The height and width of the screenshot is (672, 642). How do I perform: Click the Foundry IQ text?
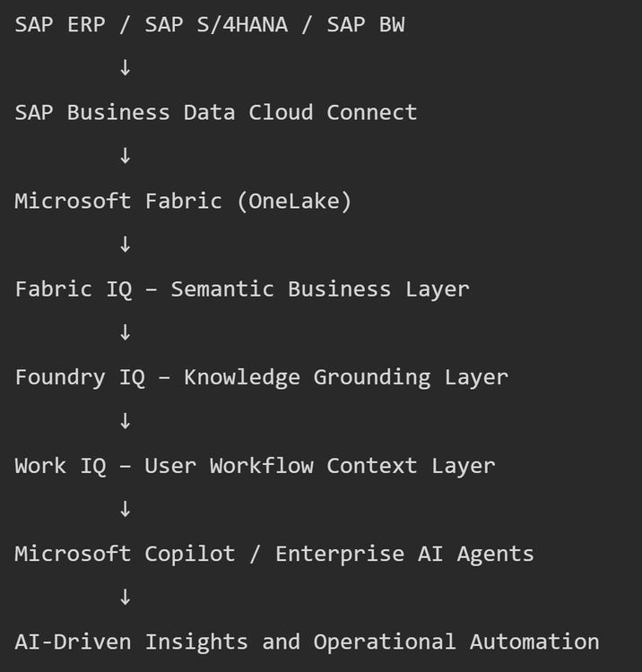click(80, 376)
